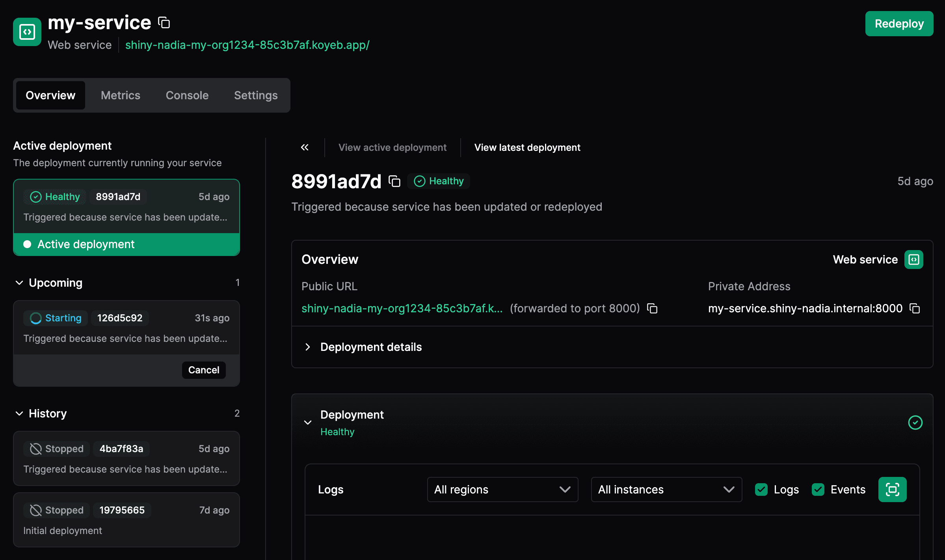The height and width of the screenshot is (560, 945).
Task: Disable the Events checkbox
Action: 818,490
